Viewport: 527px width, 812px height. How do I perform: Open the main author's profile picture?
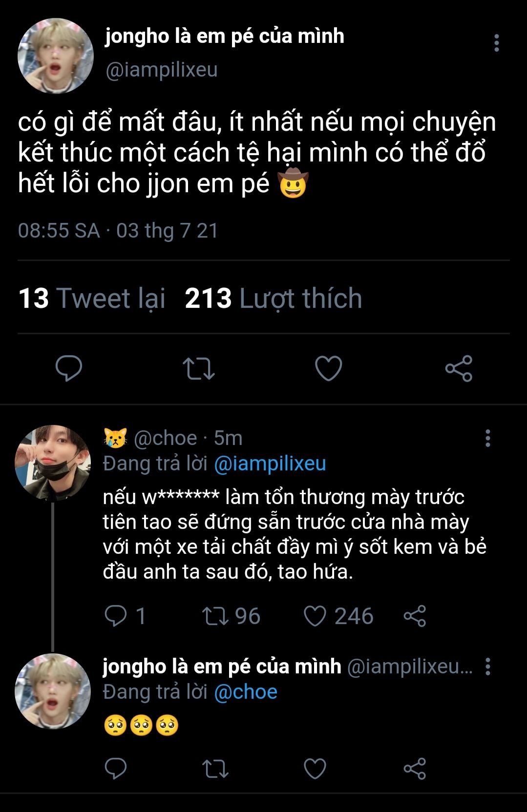(x=55, y=56)
